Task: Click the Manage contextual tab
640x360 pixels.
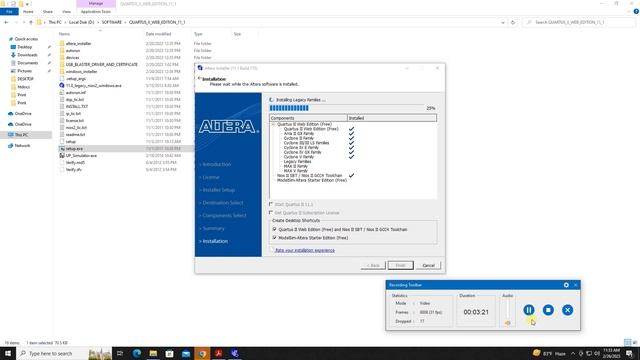Action: click(96, 4)
